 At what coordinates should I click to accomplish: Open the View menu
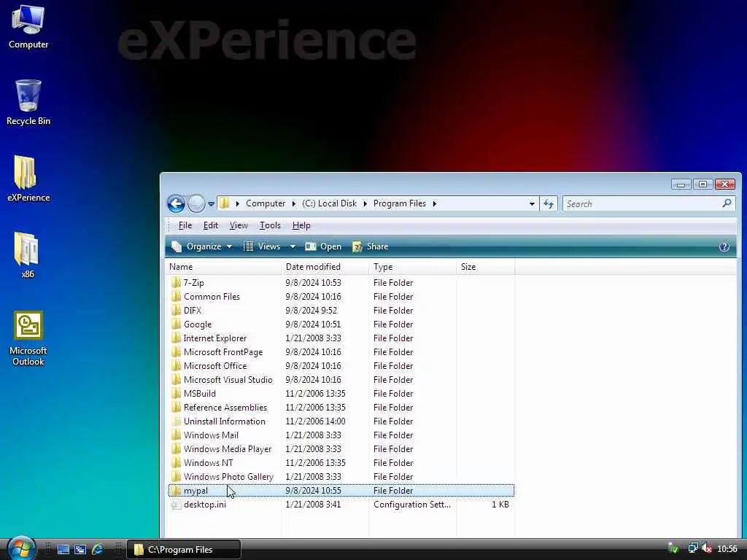[x=239, y=225]
